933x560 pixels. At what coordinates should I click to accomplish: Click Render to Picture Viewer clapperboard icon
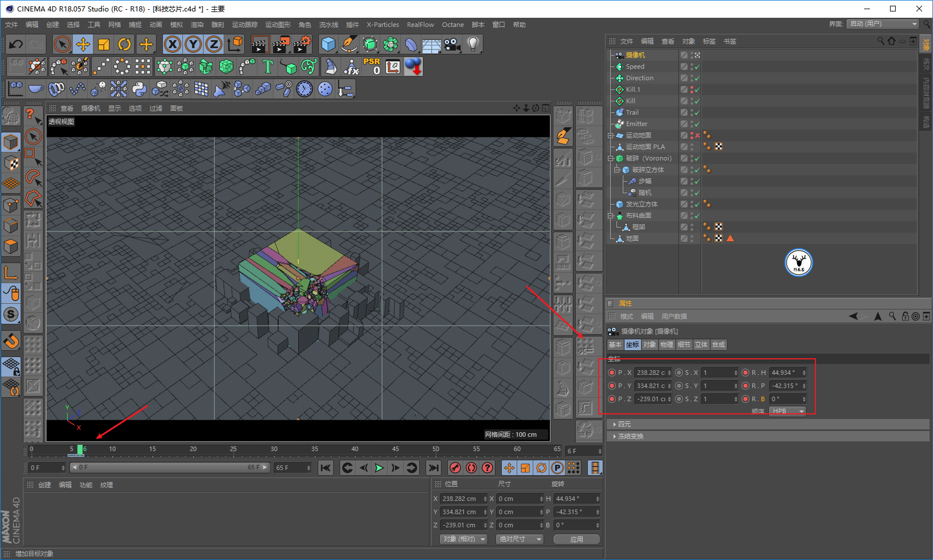(281, 44)
